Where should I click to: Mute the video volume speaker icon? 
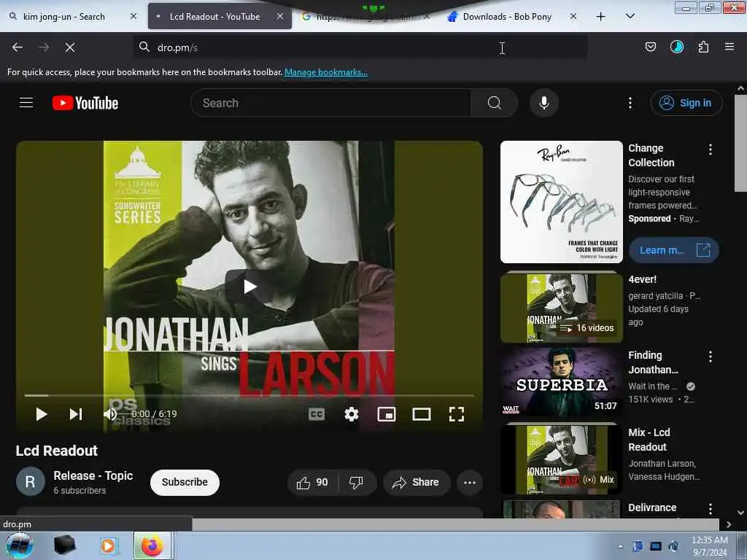[x=110, y=414]
